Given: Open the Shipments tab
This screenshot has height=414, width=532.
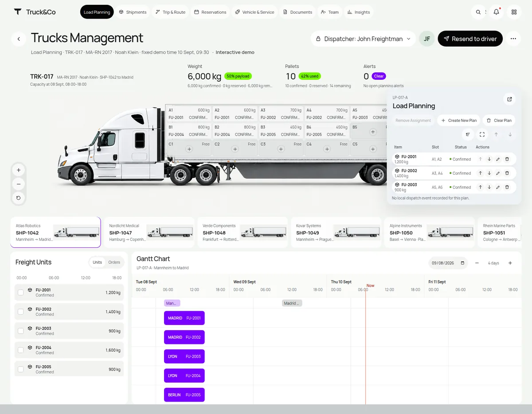Looking at the screenshot, I should [x=133, y=12].
